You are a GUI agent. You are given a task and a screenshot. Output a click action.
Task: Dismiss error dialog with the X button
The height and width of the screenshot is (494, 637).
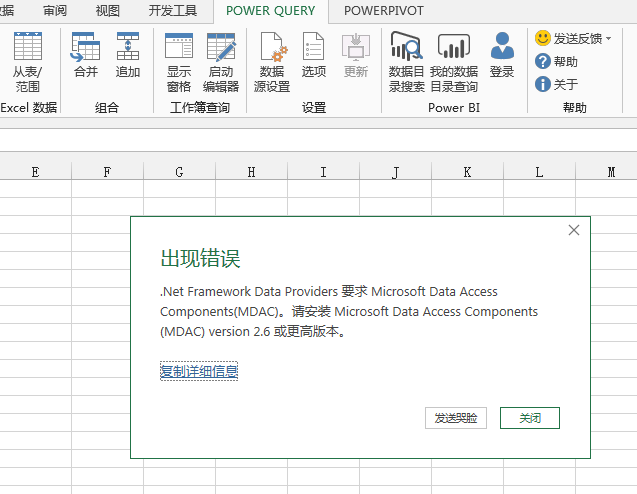pyautogui.click(x=574, y=230)
